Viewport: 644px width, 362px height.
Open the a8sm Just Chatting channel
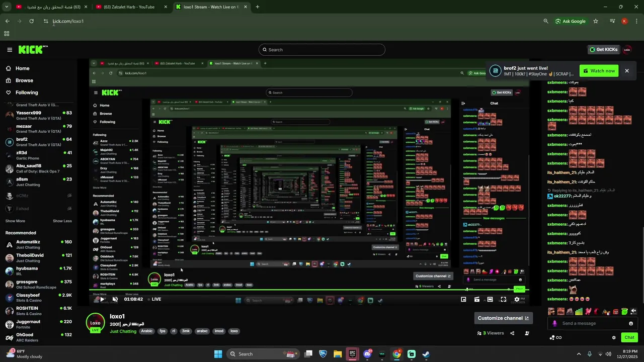[38, 182]
